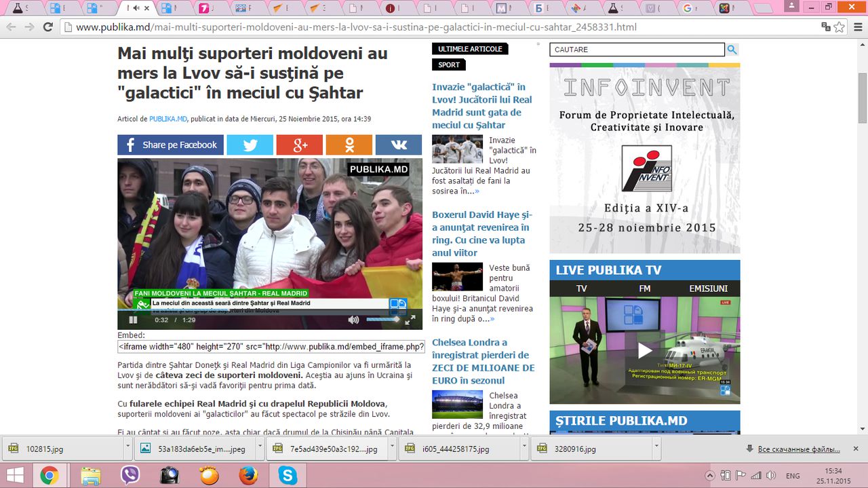The image size is (868, 488).
Task: Open Viber from taskbar
Action: tap(130, 475)
